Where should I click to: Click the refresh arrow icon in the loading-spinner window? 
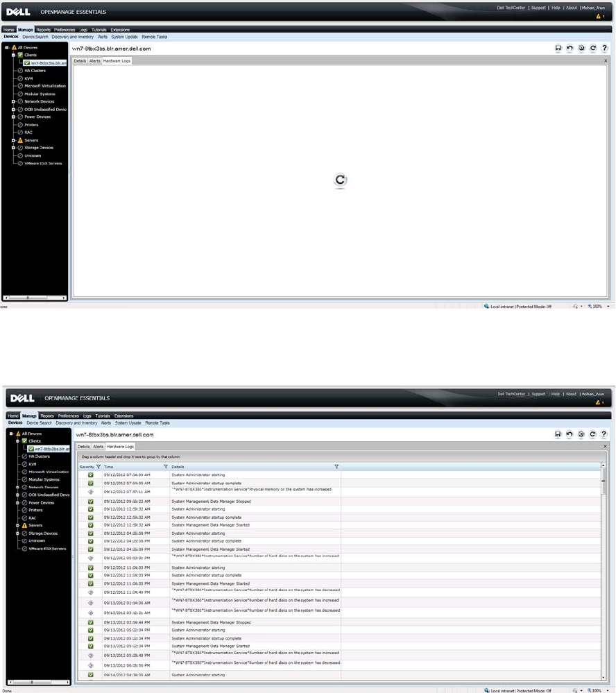[x=593, y=48]
